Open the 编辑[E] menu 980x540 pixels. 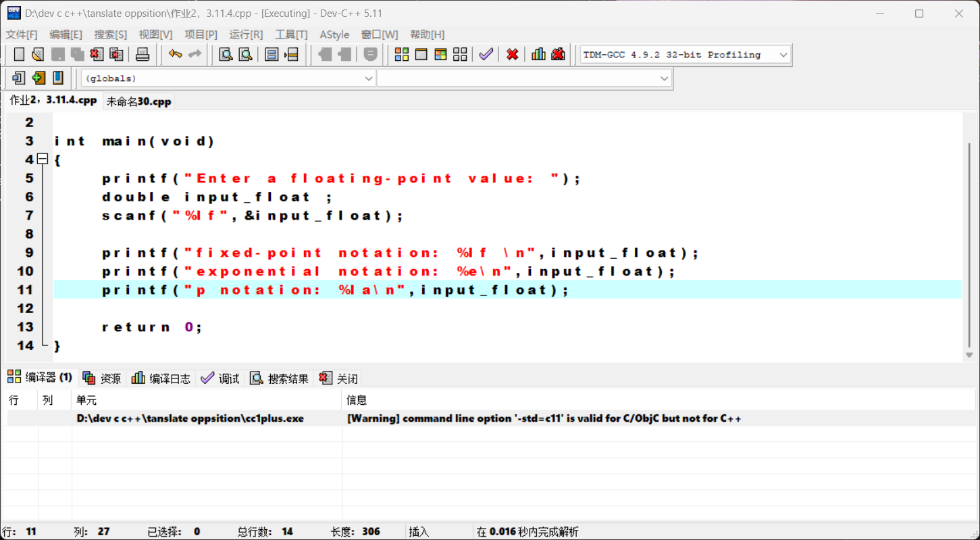pos(66,34)
